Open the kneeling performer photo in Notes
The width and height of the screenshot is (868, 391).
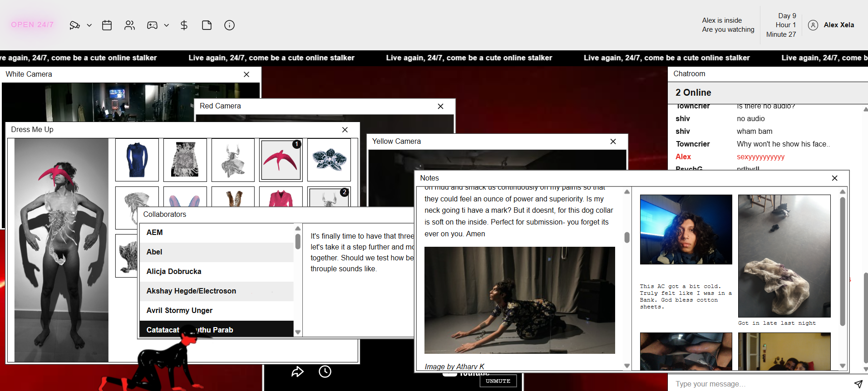(x=520, y=300)
